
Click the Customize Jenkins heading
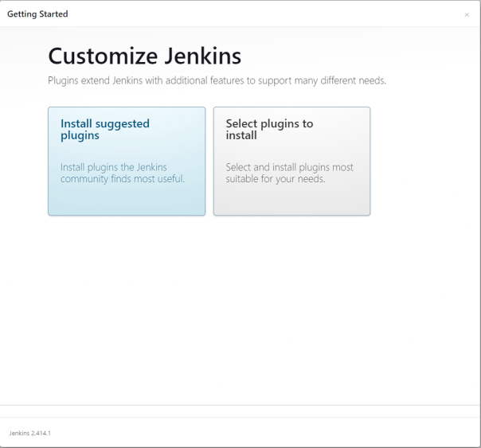click(144, 56)
